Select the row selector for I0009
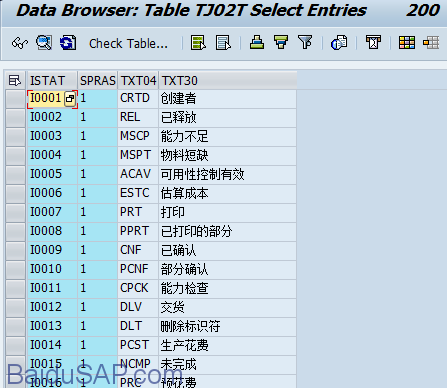 click(15, 251)
